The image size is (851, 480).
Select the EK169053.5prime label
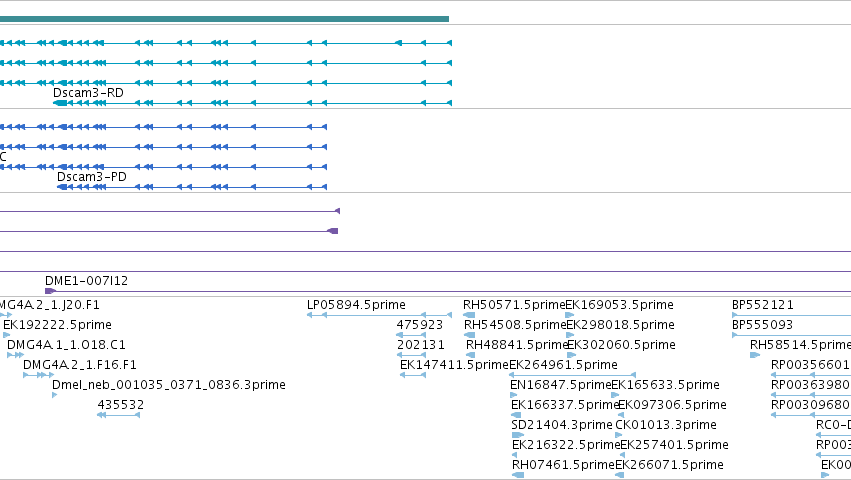(x=619, y=305)
